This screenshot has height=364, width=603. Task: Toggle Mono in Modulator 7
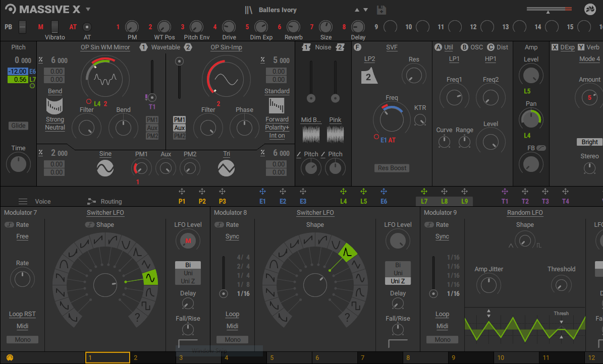click(23, 340)
